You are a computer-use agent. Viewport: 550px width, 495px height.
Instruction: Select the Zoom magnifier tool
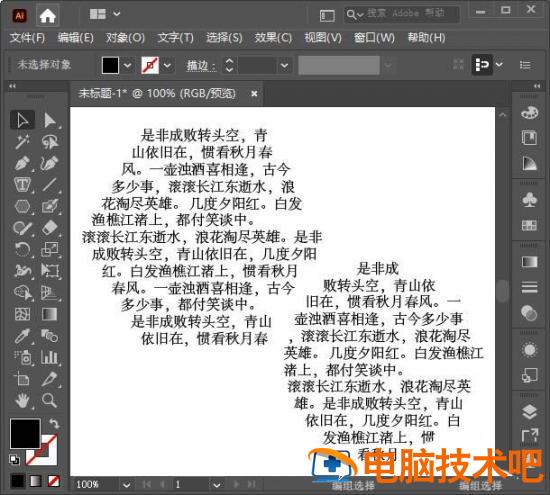tap(50, 400)
